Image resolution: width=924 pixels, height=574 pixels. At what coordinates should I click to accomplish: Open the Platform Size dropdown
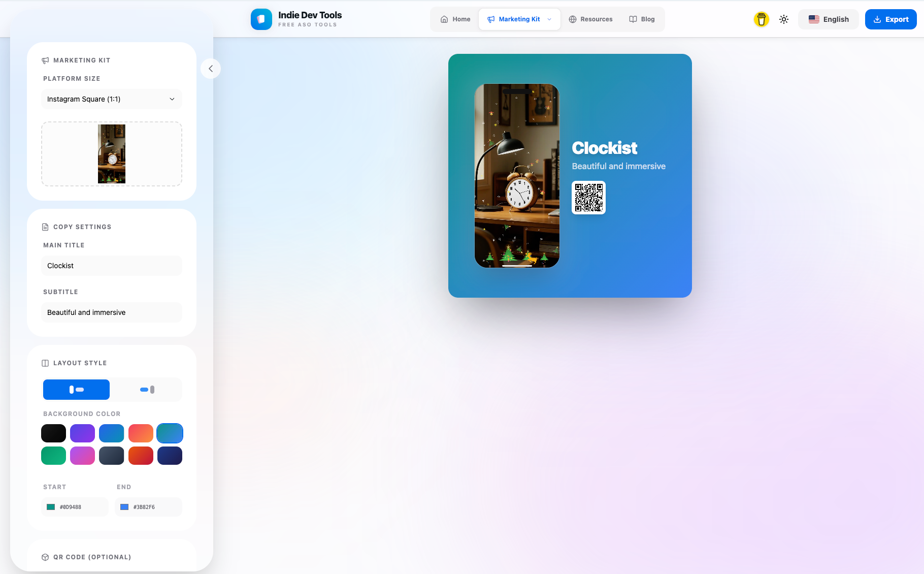click(111, 99)
